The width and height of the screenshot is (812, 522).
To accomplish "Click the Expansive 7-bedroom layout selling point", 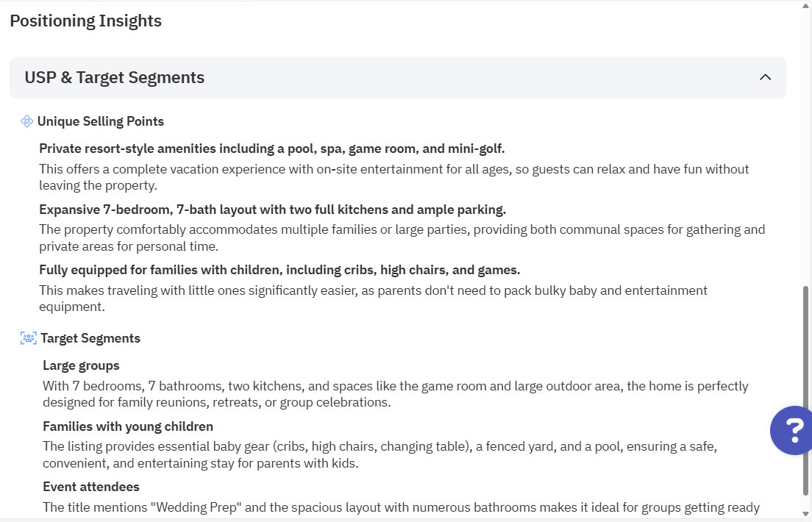I will pyautogui.click(x=273, y=210).
